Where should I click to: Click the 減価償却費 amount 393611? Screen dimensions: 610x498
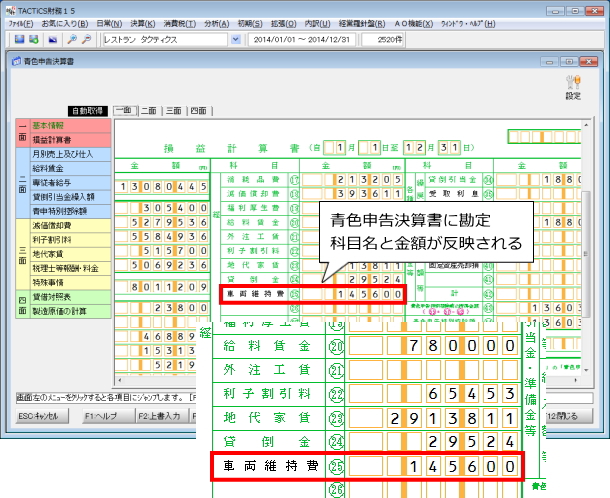click(352, 194)
